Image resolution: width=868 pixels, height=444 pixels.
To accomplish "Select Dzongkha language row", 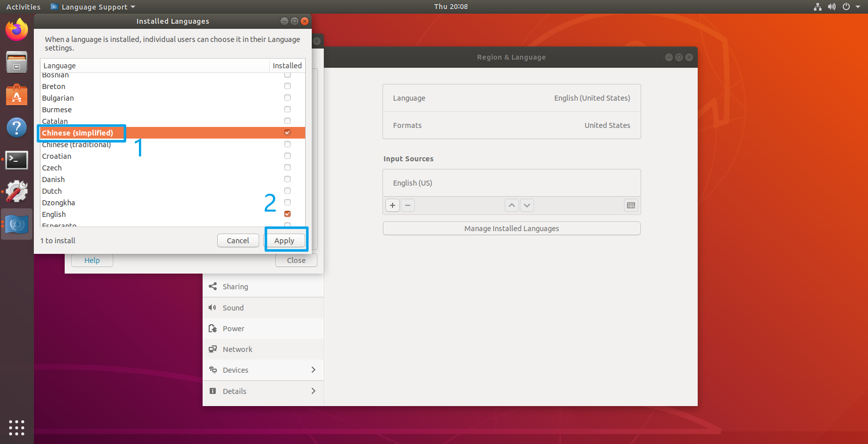I will (173, 202).
